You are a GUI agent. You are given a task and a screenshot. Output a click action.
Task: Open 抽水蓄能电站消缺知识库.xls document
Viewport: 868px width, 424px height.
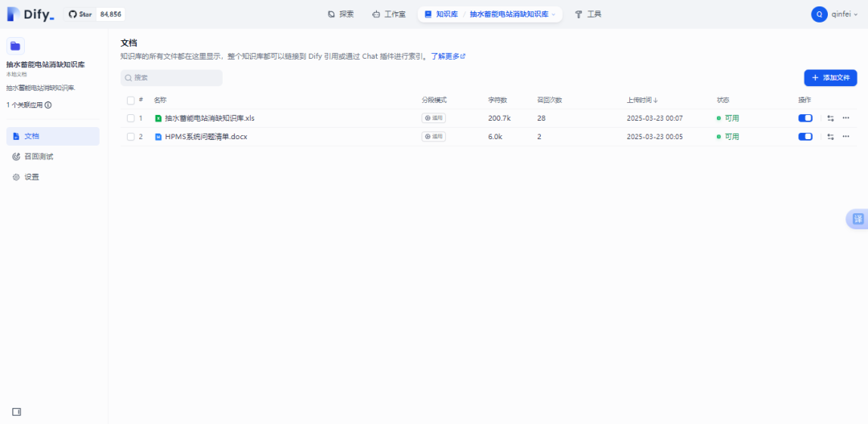point(210,118)
